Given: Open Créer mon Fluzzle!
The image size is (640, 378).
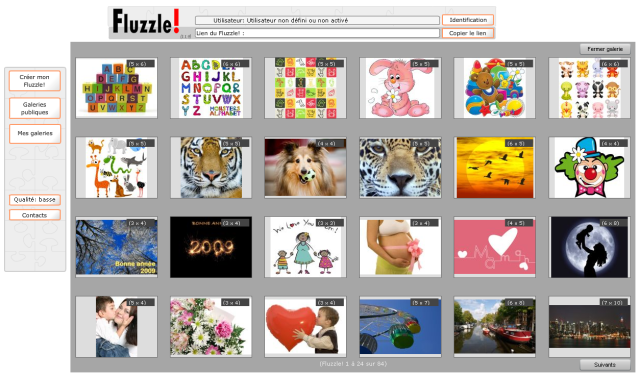Looking at the screenshot, I should pyautogui.click(x=35, y=81).
